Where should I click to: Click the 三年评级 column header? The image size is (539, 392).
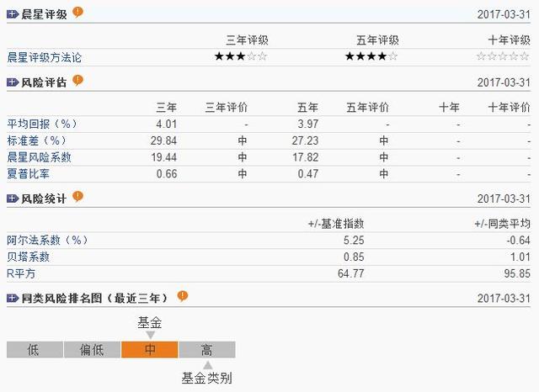(x=247, y=40)
